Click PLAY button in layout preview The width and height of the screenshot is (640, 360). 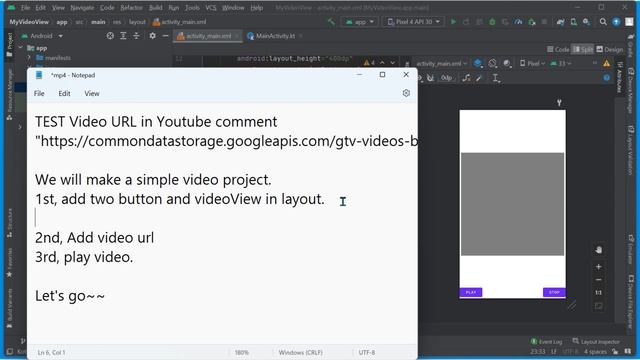(471, 292)
